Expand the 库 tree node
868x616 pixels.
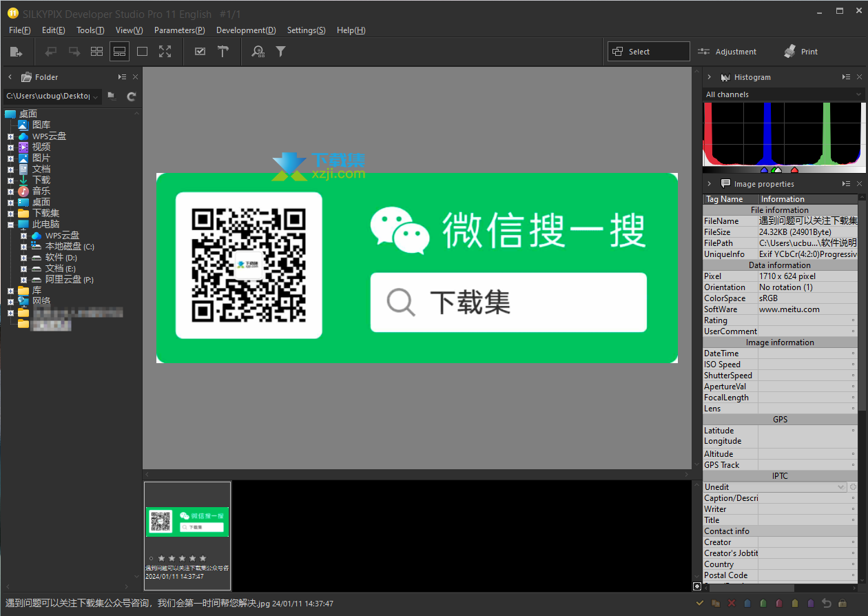click(x=10, y=291)
